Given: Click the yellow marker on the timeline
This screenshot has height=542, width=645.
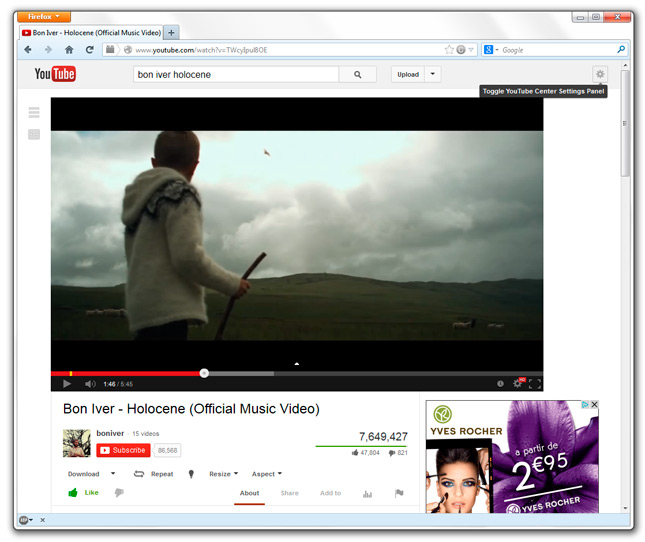Looking at the screenshot, I should 71,373.
